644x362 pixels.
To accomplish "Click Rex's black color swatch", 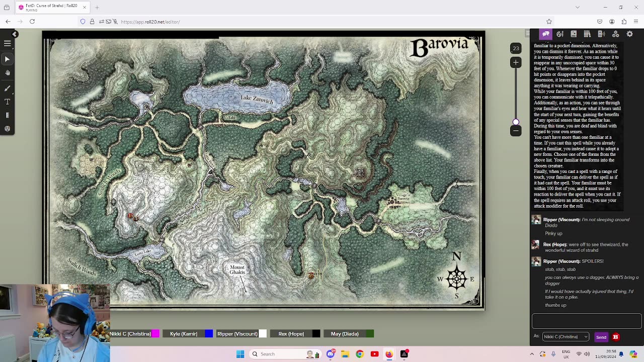I will tap(316, 334).
